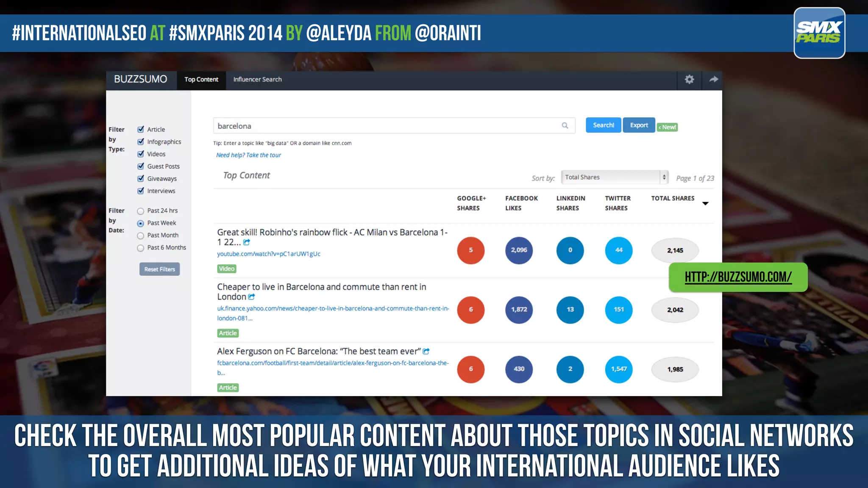Select the Past Week date filter
This screenshot has height=488, width=868.
pos(140,223)
